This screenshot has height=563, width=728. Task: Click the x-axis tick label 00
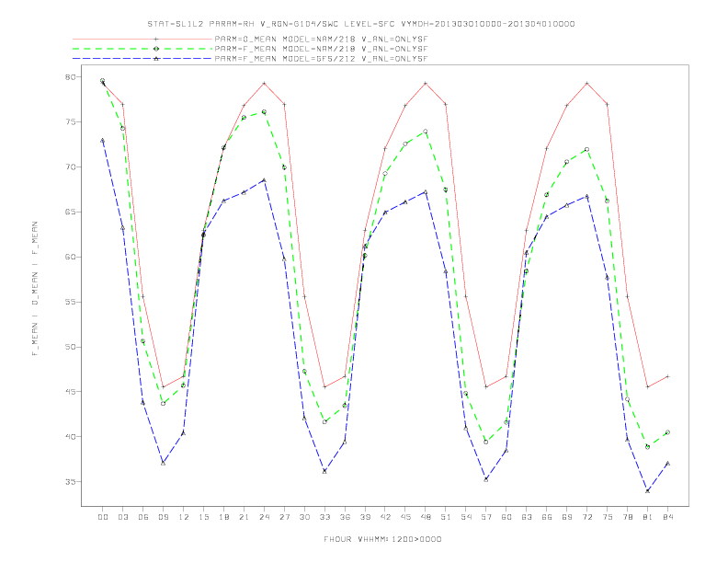click(x=103, y=517)
